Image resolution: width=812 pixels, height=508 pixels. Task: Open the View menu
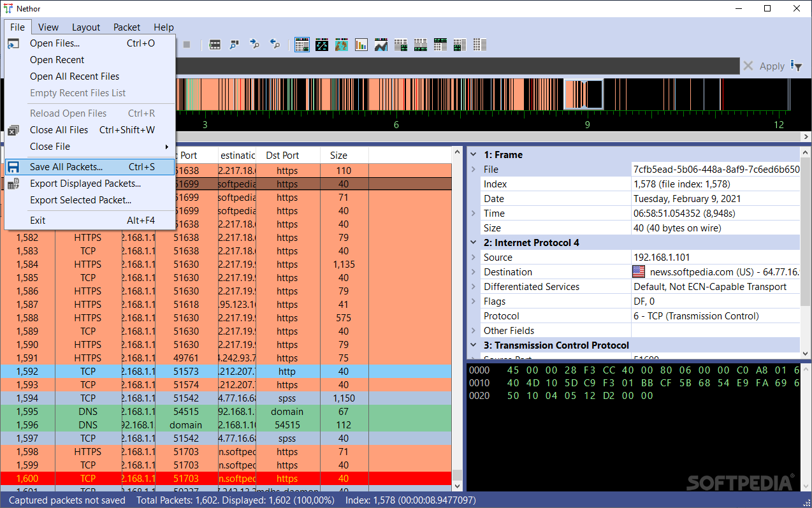[48, 27]
